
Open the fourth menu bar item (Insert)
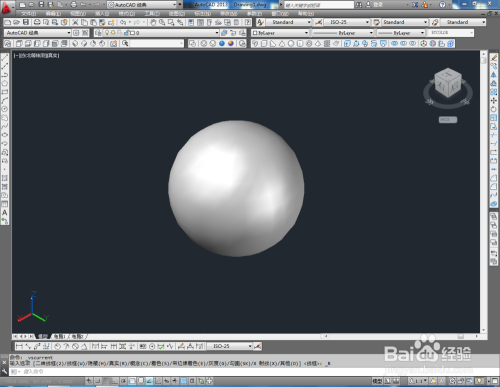click(102, 14)
